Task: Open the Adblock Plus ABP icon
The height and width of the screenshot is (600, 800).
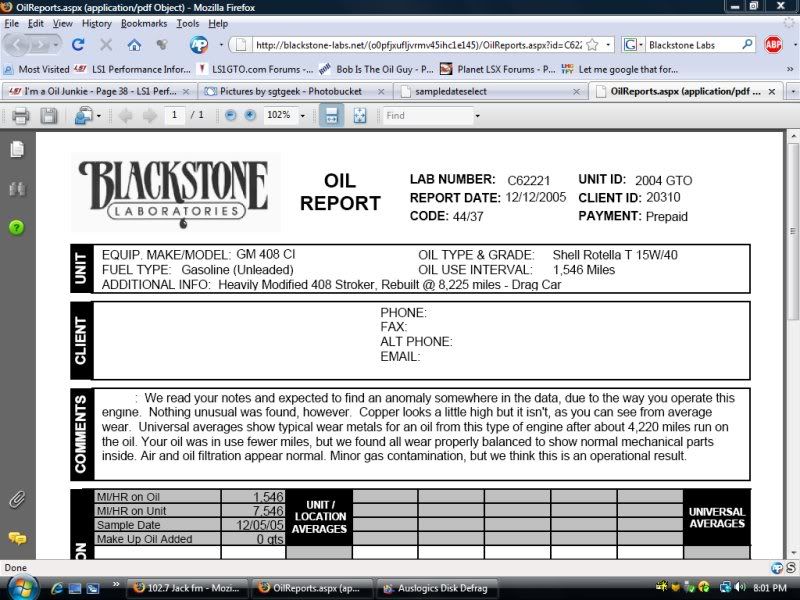Action: click(x=773, y=45)
